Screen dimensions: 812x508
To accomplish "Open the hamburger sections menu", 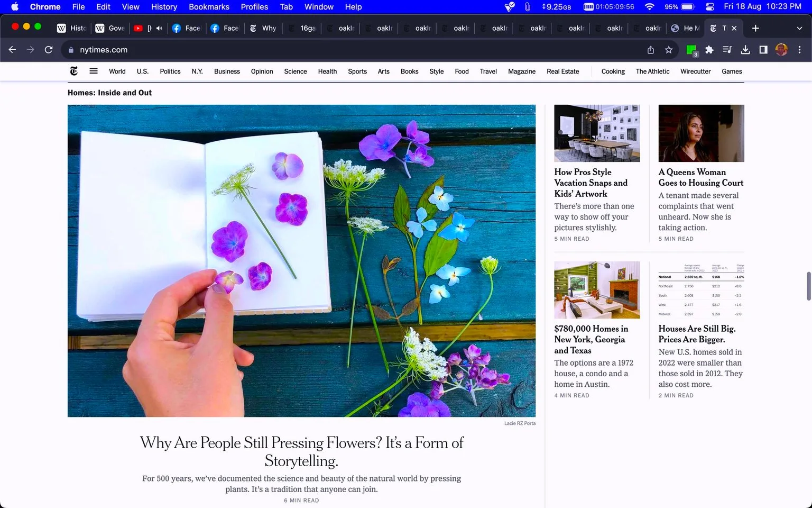I will [x=94, y=71].
